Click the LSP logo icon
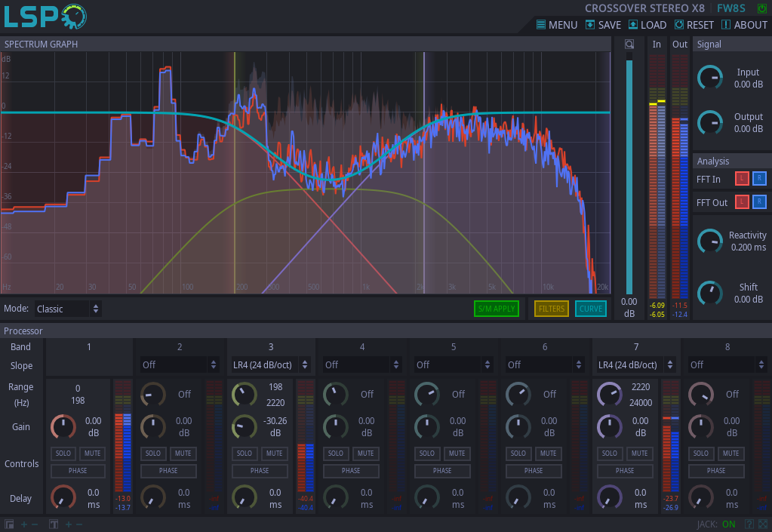The width and height of the screenshot is (772, 532). pos(45,17)
